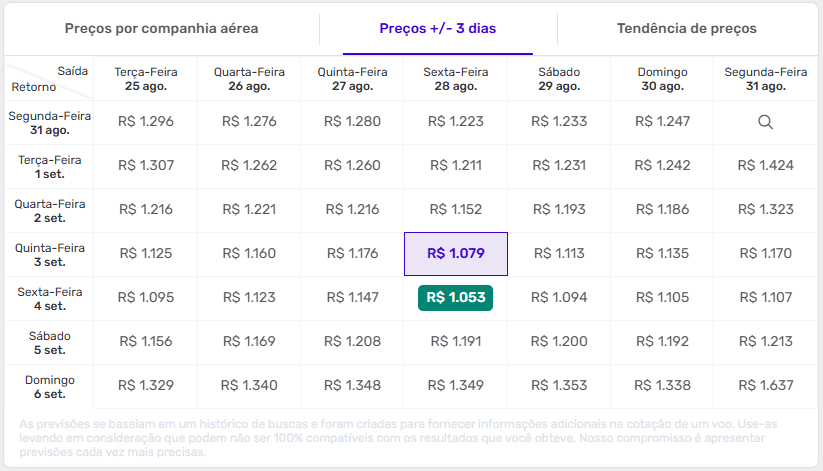Click the Quinta-Feira 3 set. return row header

[x=49, y=254]
